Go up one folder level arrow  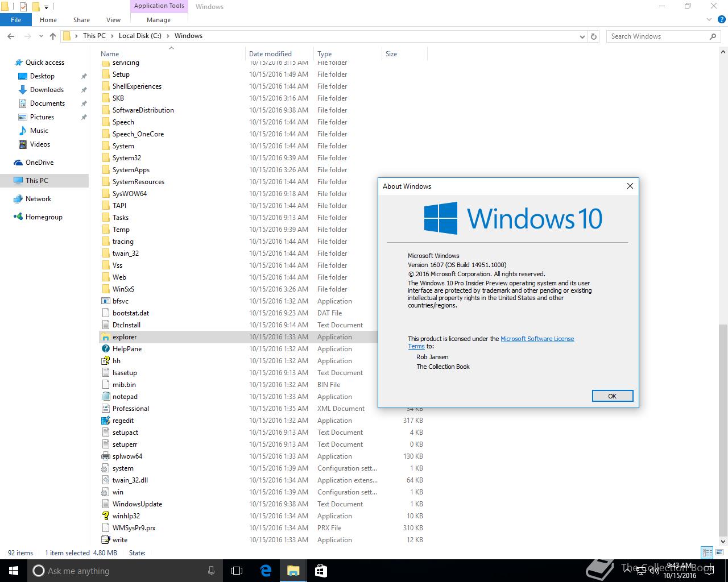click(x=53, y=36)
